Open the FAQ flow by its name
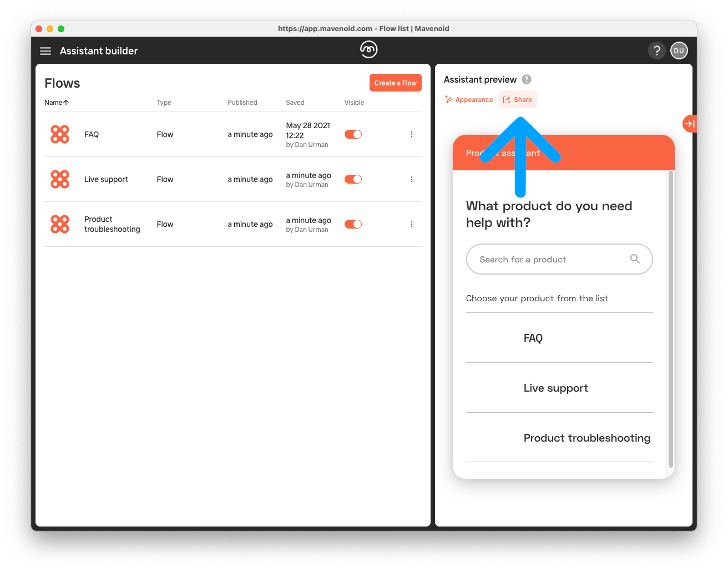 [x=92, y=134]
